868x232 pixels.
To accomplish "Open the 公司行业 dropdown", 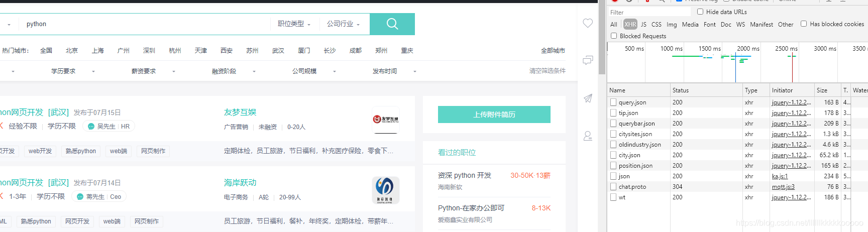I will point(344,24).
